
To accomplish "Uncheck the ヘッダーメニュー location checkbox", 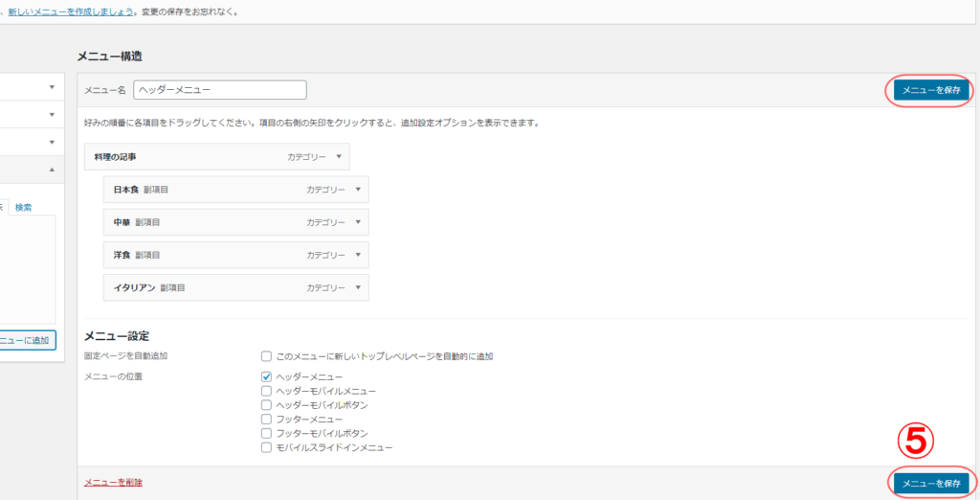I will pos(267,377).
